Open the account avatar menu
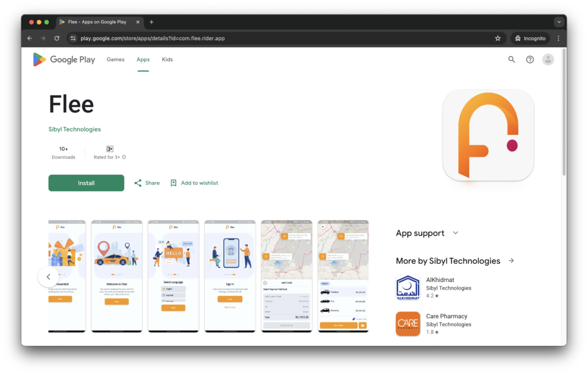 (x=548, y=59)
